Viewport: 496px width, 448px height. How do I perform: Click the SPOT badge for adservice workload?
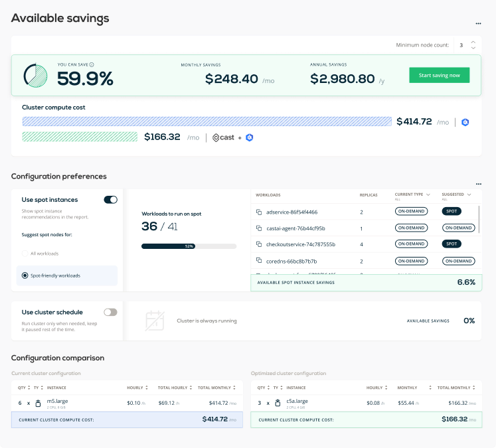point(452,212)
